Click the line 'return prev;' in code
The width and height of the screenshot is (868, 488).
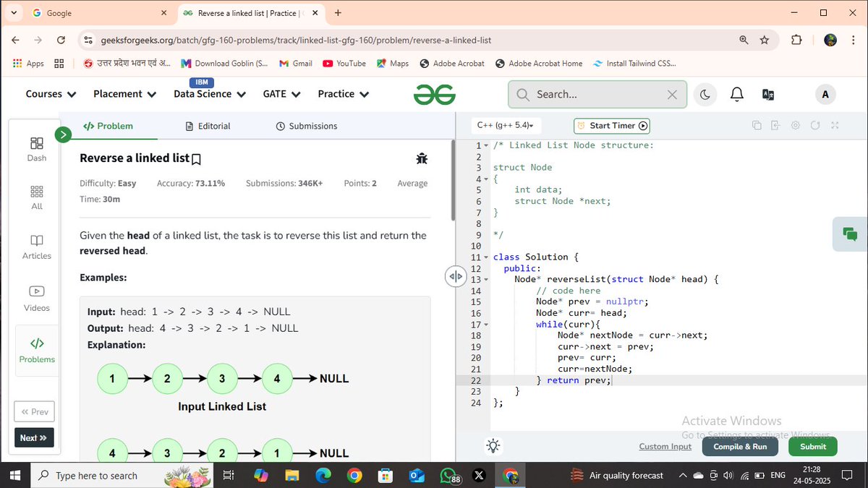click(x=579, y=380)
